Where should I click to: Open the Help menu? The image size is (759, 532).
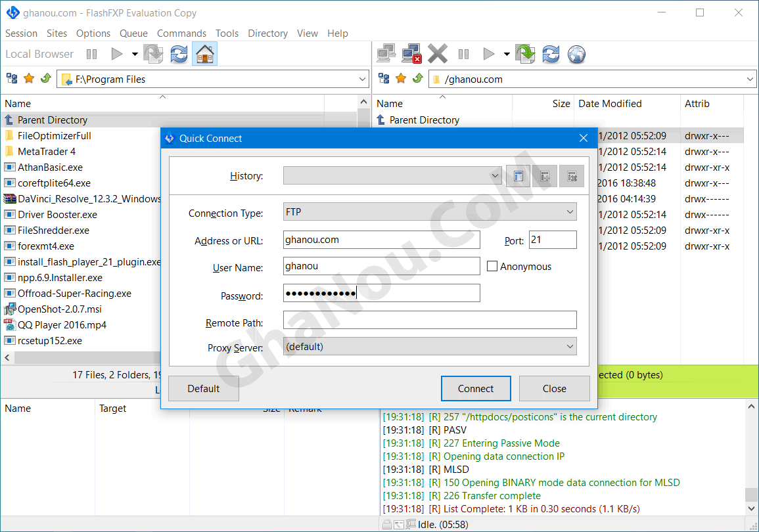tap(337, 33)
